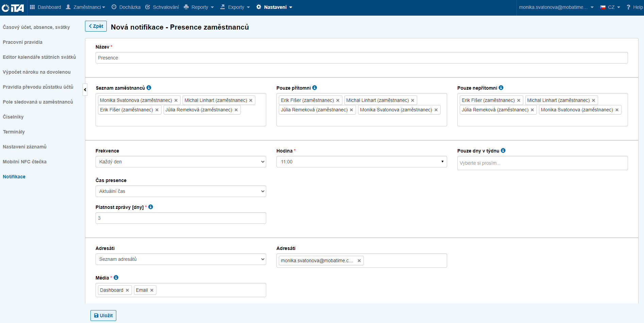Open the Docházka page in top navigation

coord(126,7)
